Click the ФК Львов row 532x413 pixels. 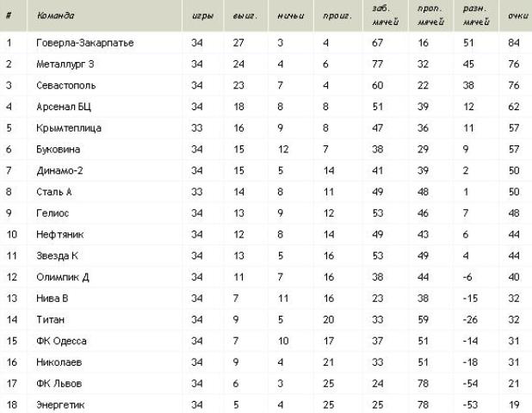(x=266, y=384)
